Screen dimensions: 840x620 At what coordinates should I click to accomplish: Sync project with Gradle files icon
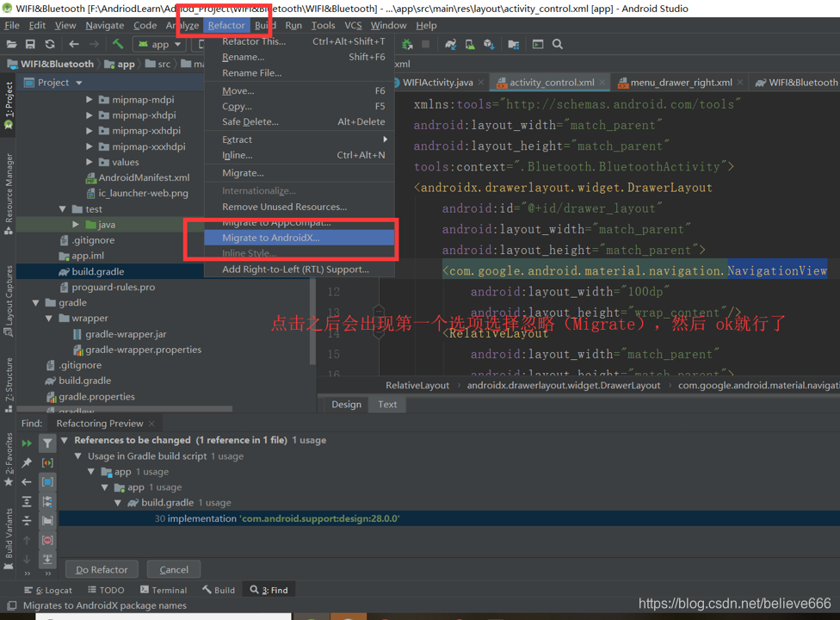pos(450,45)
